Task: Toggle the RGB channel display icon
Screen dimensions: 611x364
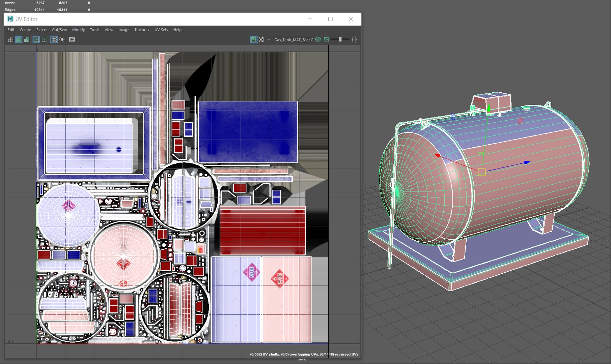Action: tap(318, 39)
